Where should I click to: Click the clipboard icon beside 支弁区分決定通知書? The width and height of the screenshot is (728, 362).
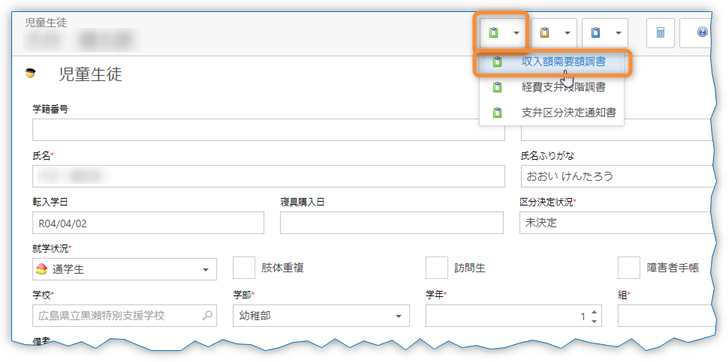tap(497, 112)
